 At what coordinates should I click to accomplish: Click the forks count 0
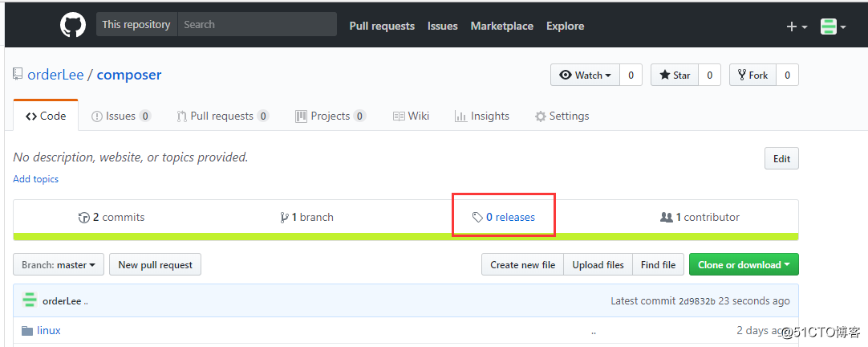point(787,75)
